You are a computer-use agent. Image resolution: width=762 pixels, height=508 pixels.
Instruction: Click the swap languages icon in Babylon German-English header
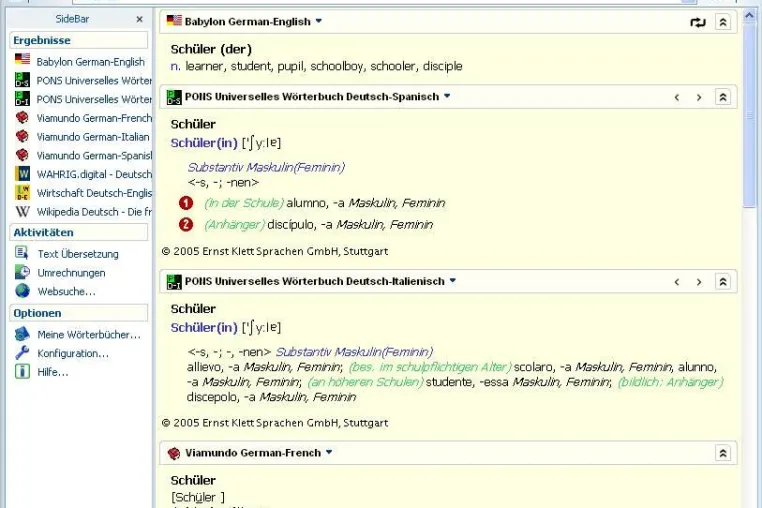pos(697,22)
